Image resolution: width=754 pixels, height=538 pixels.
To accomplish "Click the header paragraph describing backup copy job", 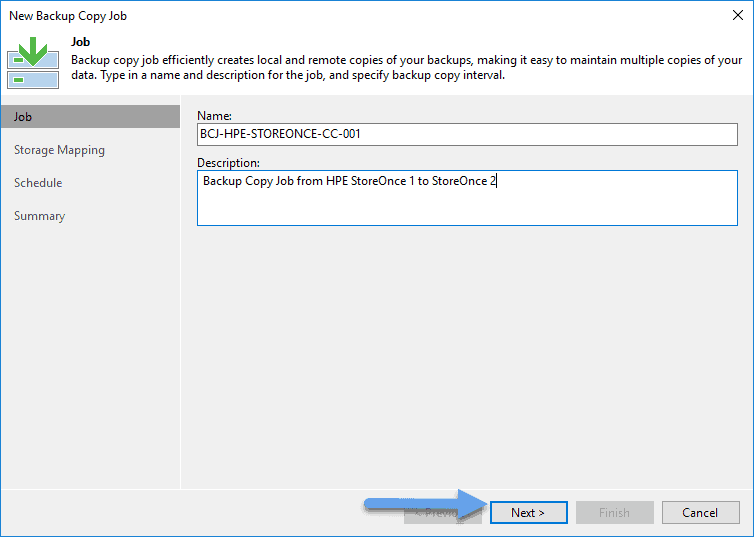I will coord(406,67).
